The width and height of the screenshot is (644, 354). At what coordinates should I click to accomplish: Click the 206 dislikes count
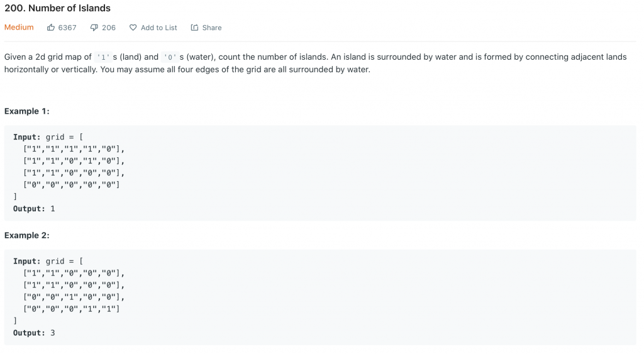[x=109, y=28]
